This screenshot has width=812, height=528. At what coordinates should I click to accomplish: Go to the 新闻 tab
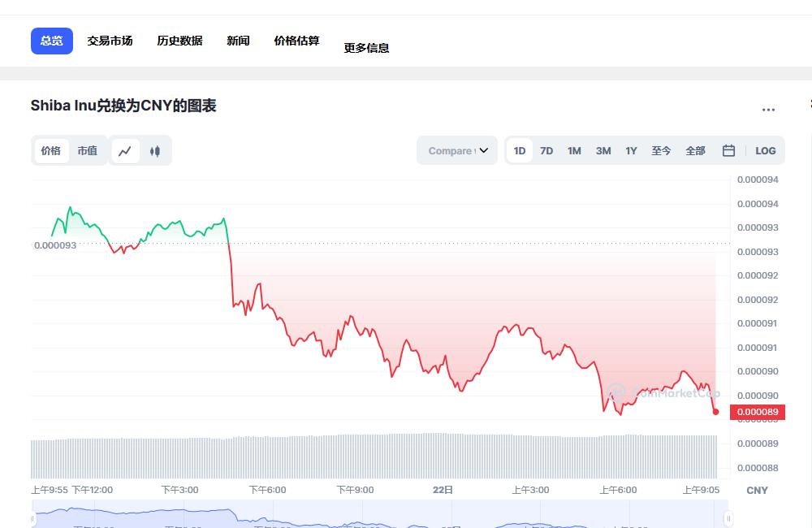click(238, 41)
